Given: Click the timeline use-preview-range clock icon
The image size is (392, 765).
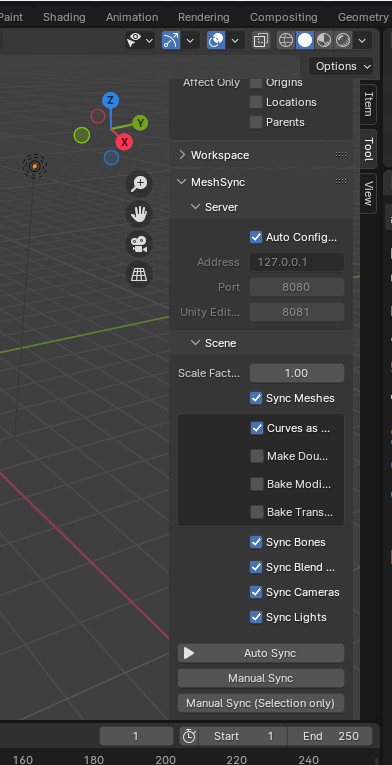Looking at the screenshot, I should coord(189,736).
